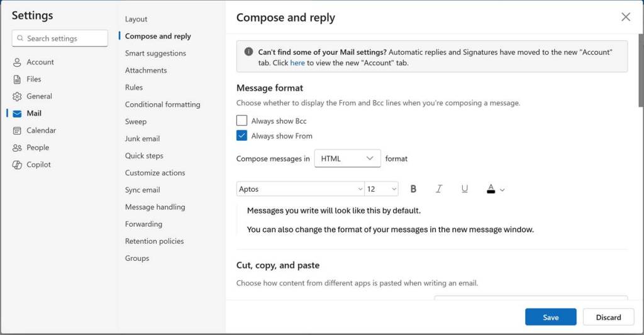The width and height of the screenshot is (644, 335).
Task: Toggle the Italic formatting icon
Action: pos(439,189)
